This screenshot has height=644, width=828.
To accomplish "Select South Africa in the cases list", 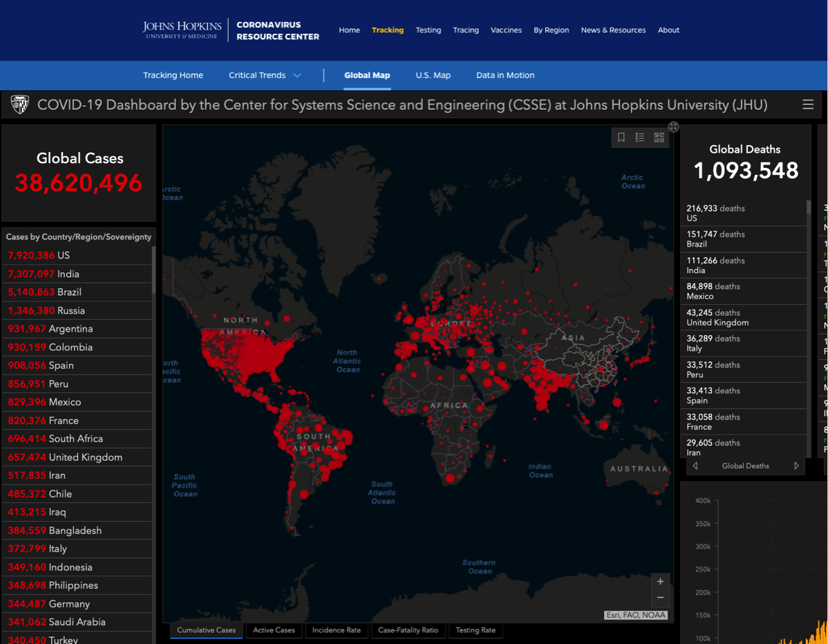I will coord(77,439).
